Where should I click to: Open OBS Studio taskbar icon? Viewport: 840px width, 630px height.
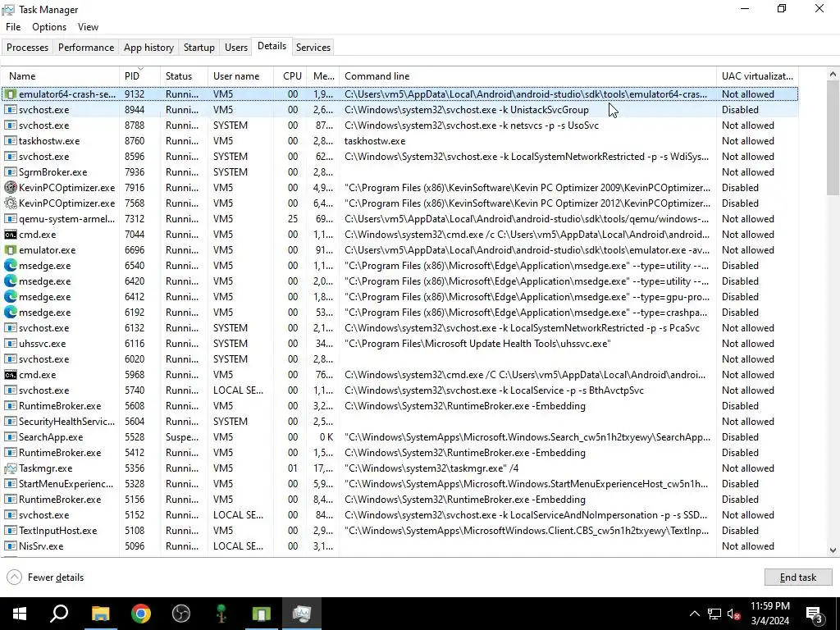(181, 614)
